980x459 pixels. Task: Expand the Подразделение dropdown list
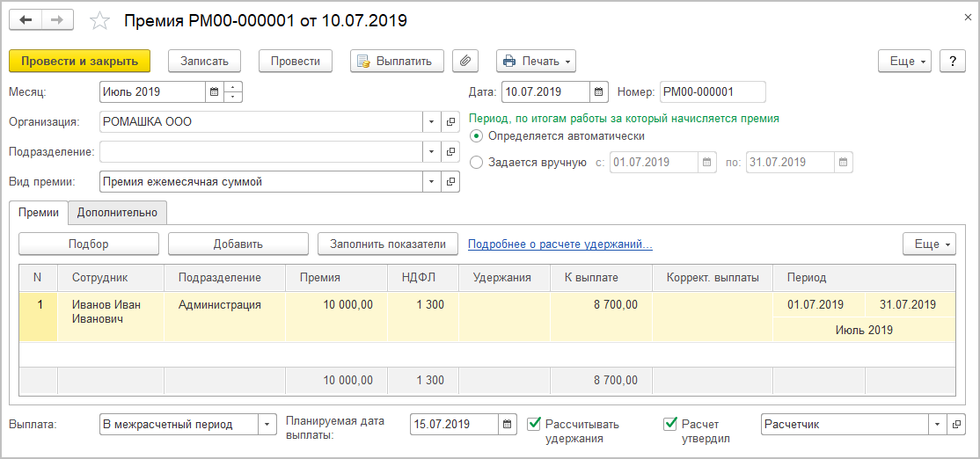tap(431, 152)
